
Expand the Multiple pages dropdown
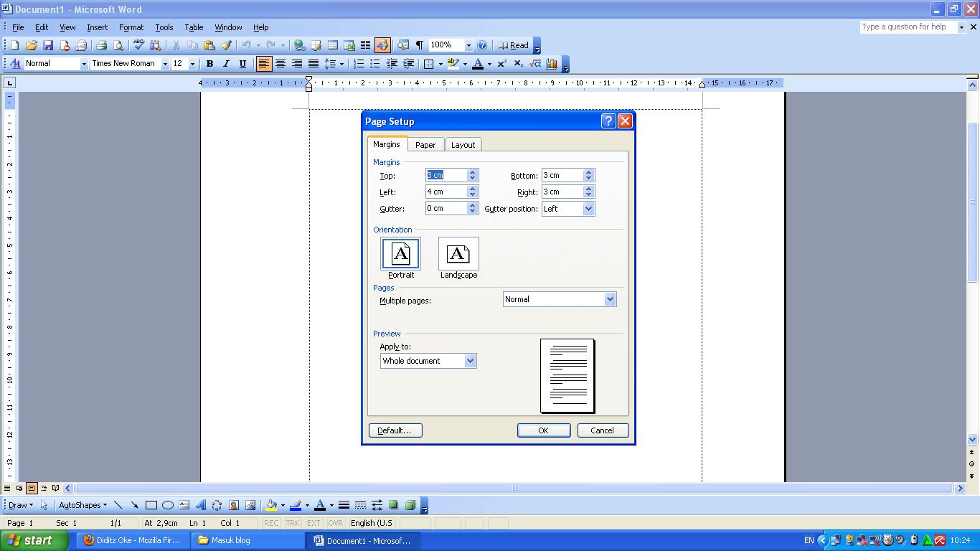(x=610, y=299)
